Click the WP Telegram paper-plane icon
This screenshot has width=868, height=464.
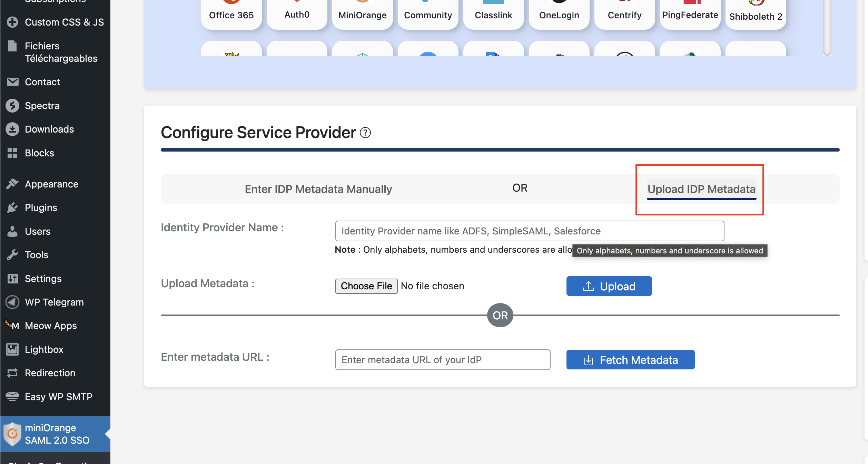point(12,302)
